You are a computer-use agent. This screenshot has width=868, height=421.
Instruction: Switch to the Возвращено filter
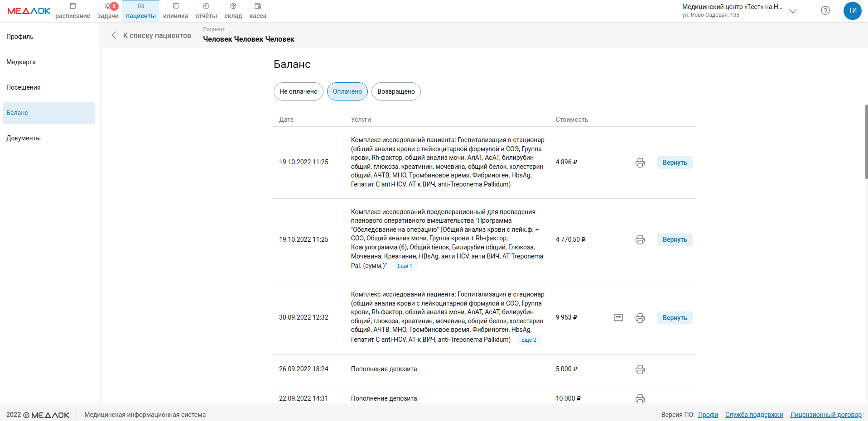tap(396, 91)
